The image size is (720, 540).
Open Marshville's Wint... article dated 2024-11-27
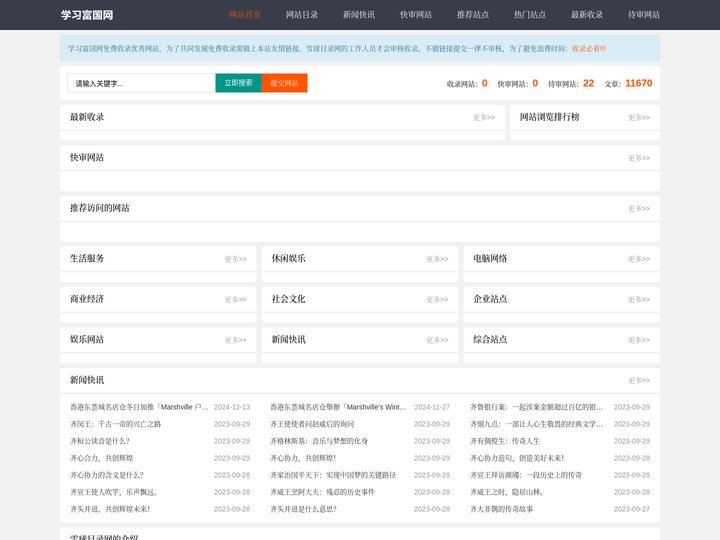(338, 407)
